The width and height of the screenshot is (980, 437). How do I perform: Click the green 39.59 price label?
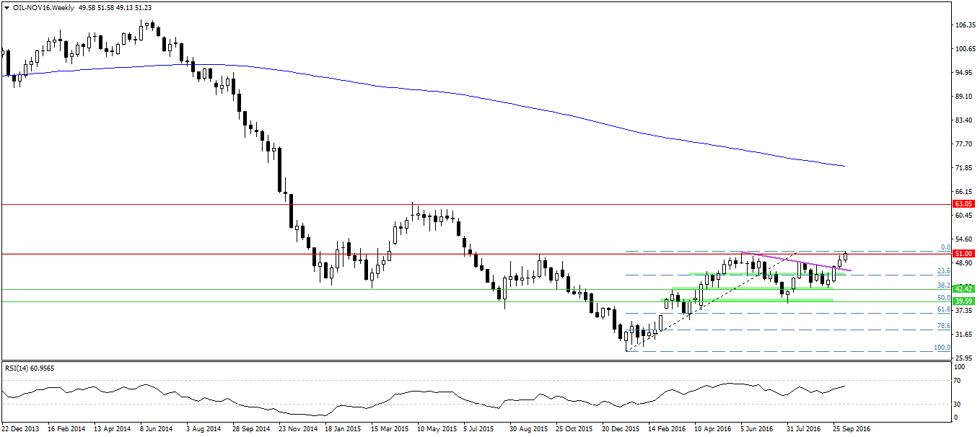pyautogui.click(x=964, y=301)
